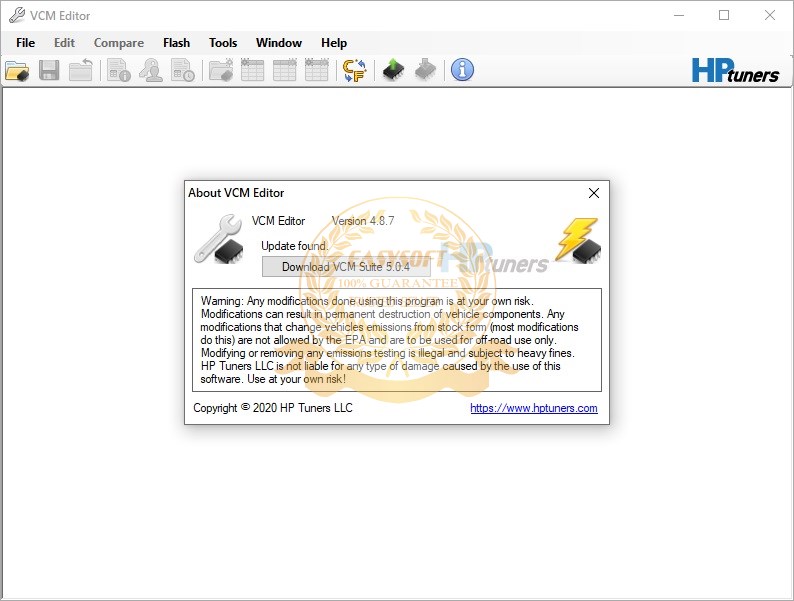794x601 pixels.
Task: Click the user key security icon
Action: (151, 70)
